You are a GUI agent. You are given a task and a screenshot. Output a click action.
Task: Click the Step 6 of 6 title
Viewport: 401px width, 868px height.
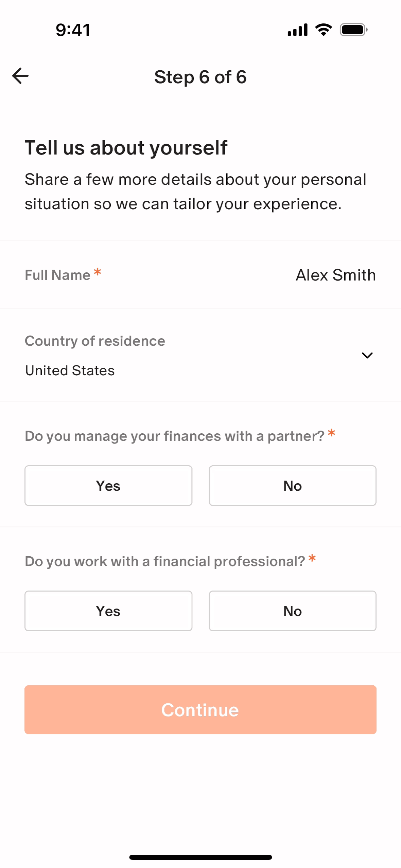click(x=200, y=77)
